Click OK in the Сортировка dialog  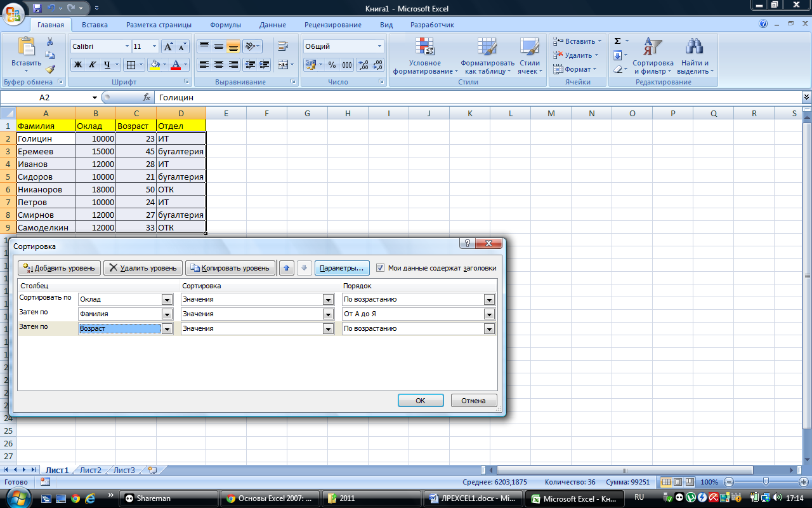click(421, 401)
